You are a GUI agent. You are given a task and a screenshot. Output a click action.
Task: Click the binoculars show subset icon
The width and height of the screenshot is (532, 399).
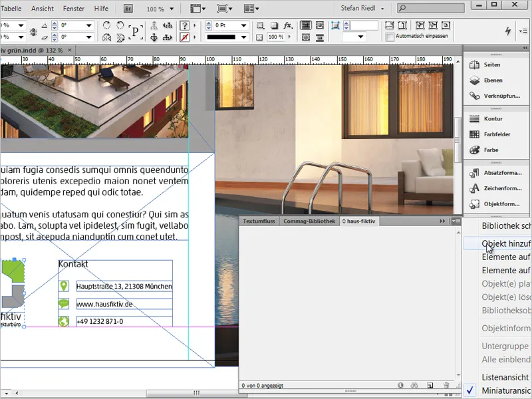(x=414, y=385)
